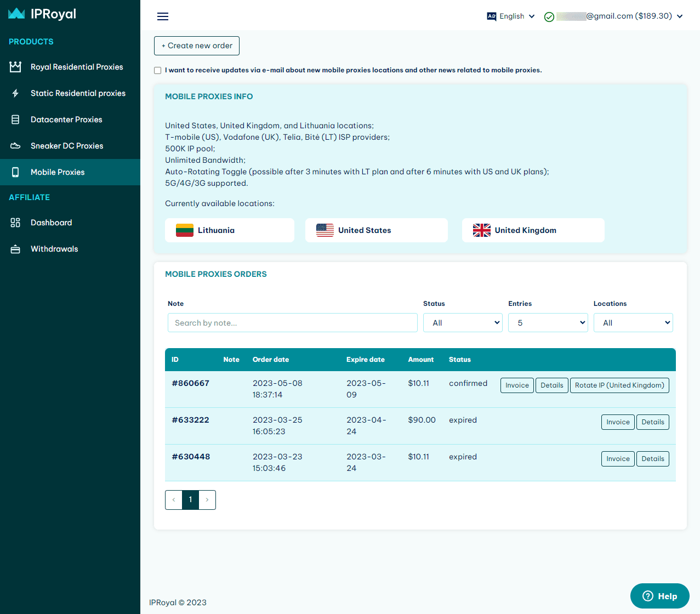700x614 pixels.
Task: Click the affiliate Dashboard grid icon
Action: 15,223
